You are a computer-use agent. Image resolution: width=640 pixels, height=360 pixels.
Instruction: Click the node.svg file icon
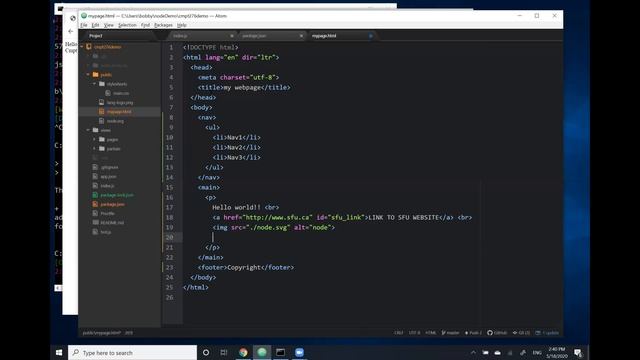pos(101,121)
